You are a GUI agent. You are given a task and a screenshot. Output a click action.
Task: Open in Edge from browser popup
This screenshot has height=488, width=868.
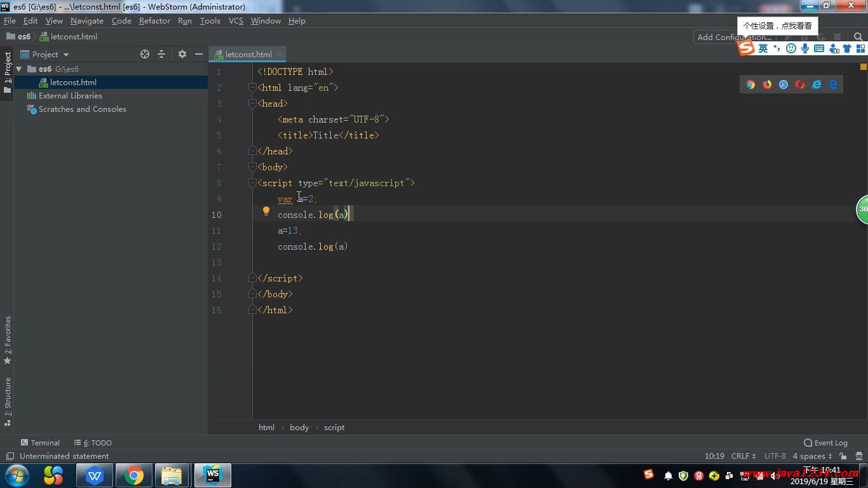[833, 85]
